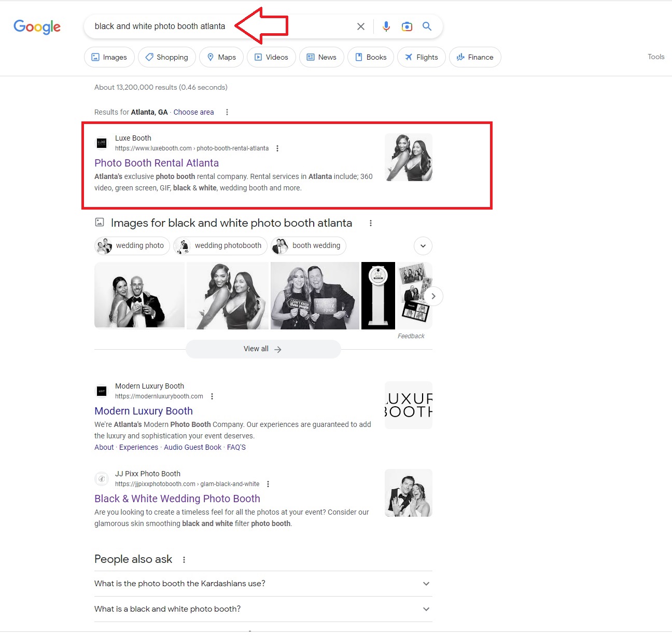Viewport: 672px width, 635px height.
Task: Switch to the Maps tab
Action: 221,57
